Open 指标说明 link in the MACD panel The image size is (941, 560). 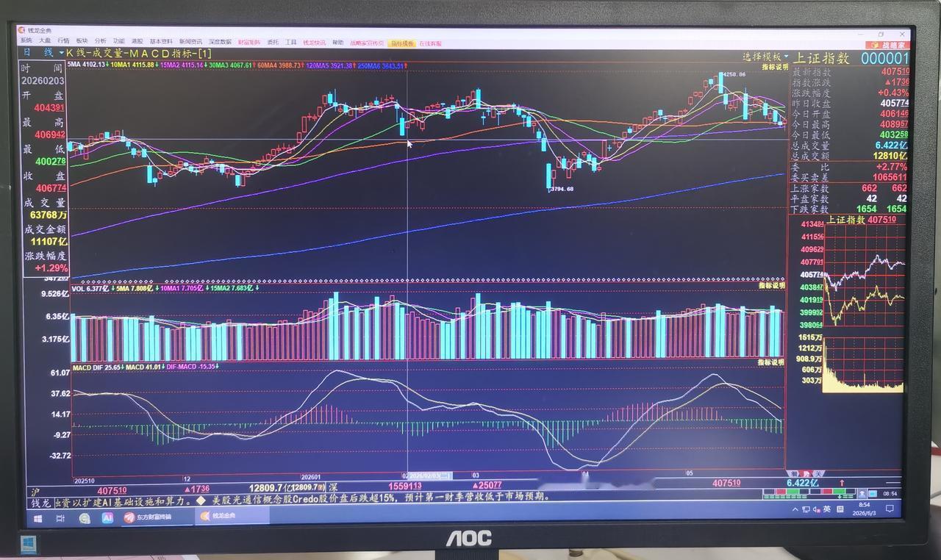[771, 362]
